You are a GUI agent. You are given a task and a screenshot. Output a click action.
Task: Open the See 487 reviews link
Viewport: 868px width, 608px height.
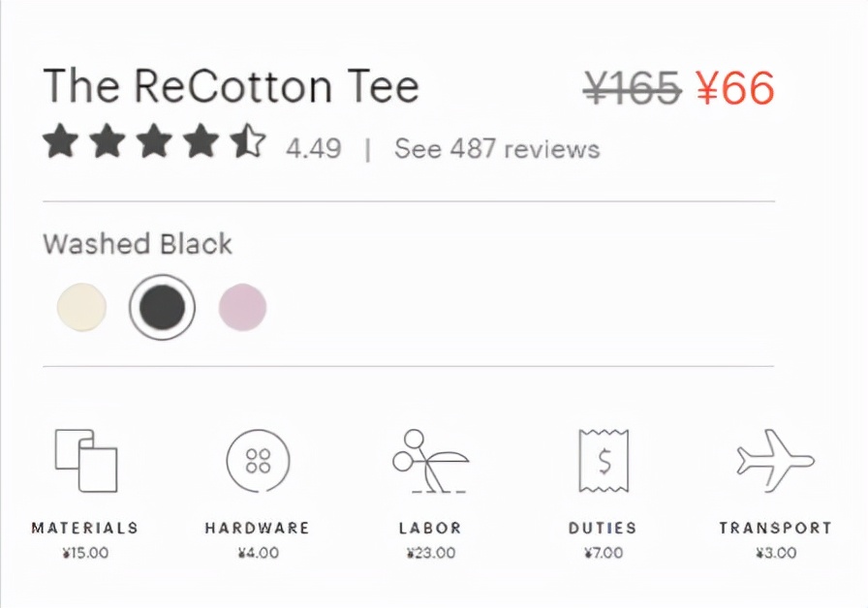(496, 149)
